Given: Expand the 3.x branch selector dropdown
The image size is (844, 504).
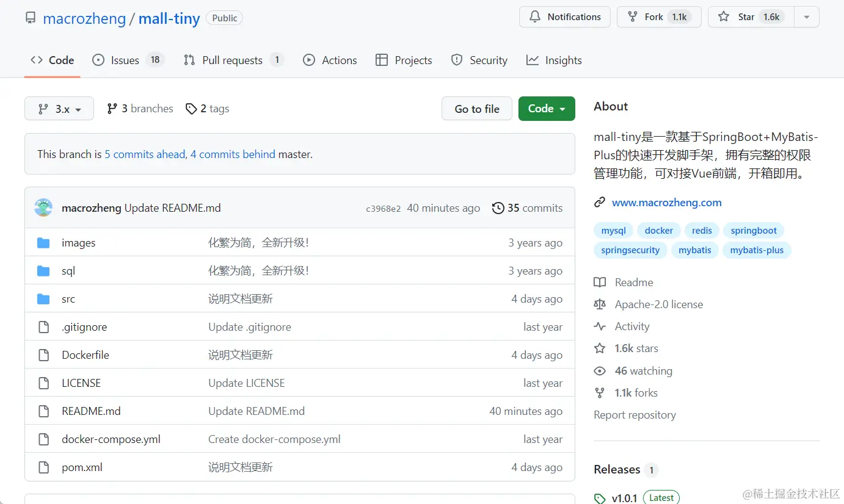Looking at the screenshot, I should point(59,109).
